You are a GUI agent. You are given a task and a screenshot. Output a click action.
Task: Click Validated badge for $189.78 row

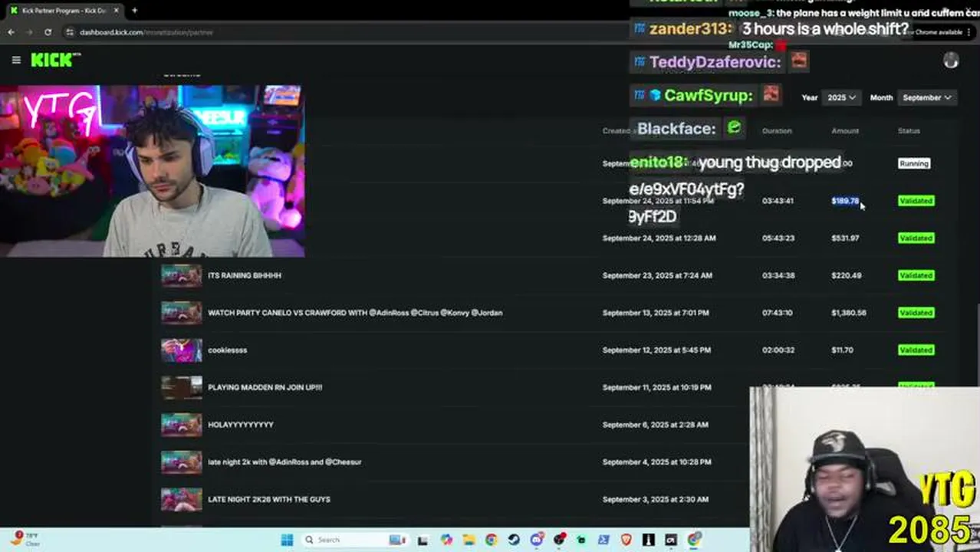click(916, 201)
